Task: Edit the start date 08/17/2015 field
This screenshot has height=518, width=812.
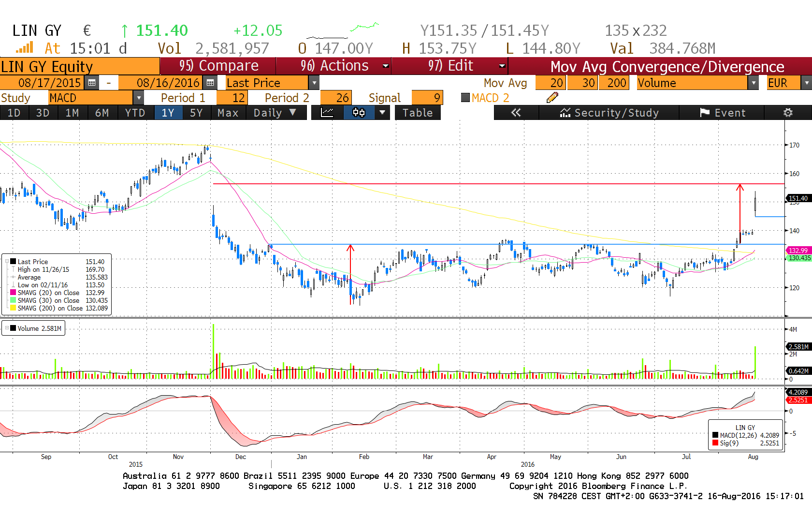Action: [43, 83]
